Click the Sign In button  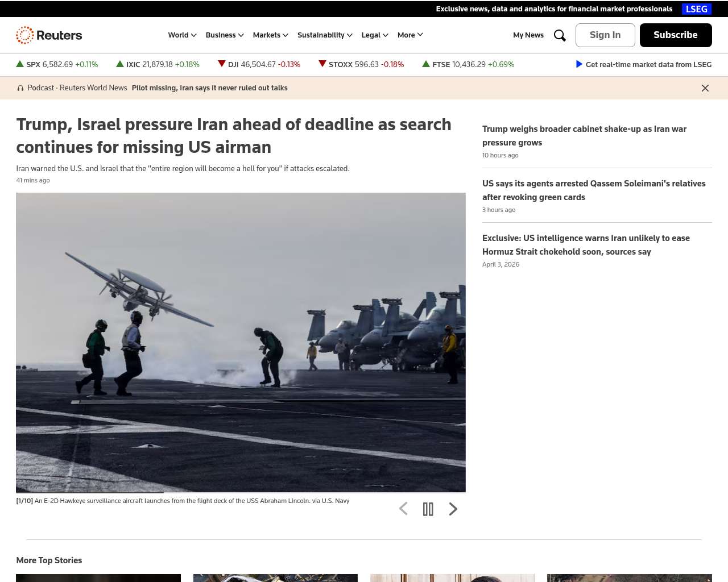point(605,35)
